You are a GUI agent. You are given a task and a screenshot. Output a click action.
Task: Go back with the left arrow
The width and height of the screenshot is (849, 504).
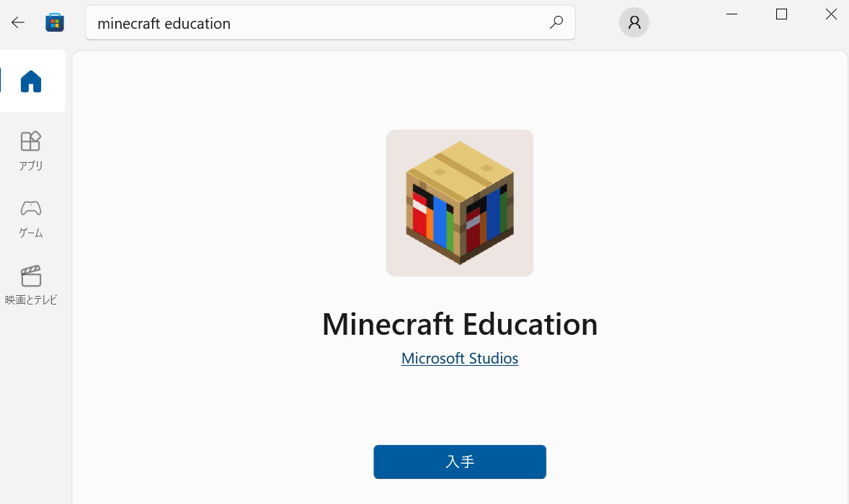tap(18, 22)
